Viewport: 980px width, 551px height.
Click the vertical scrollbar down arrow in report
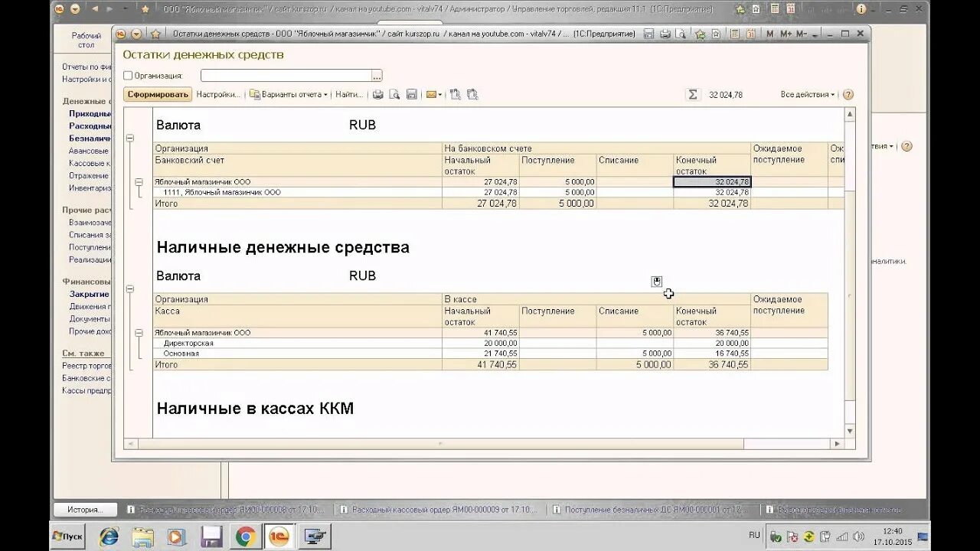[850, 432]
